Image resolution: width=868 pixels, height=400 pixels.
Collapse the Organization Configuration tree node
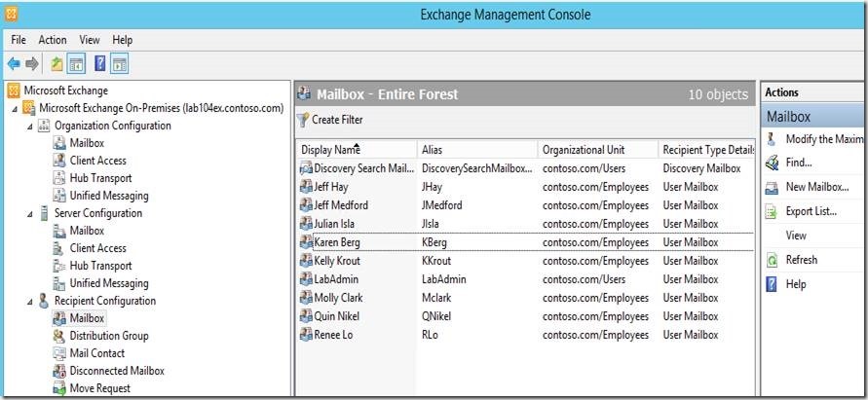pyautogui.click(x=29, y=127)
